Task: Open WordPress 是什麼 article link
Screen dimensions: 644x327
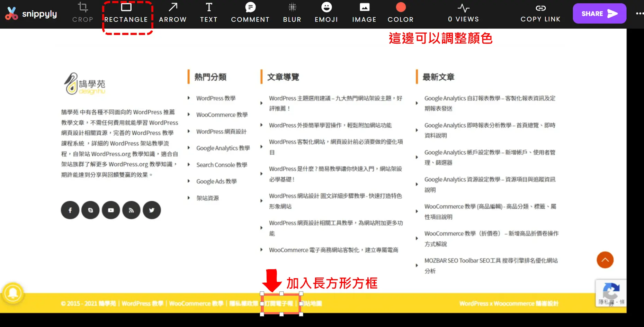Action: [336, 174]
